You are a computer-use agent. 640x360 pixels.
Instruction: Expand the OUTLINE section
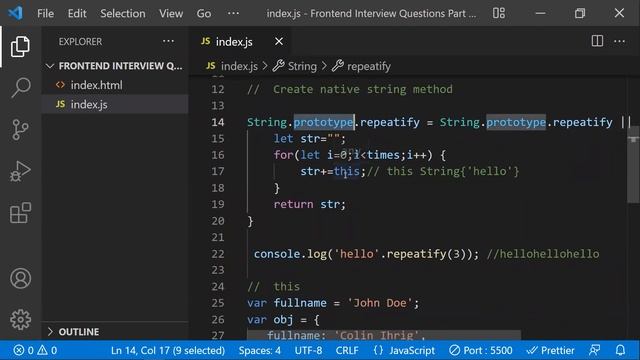[115, 331]
